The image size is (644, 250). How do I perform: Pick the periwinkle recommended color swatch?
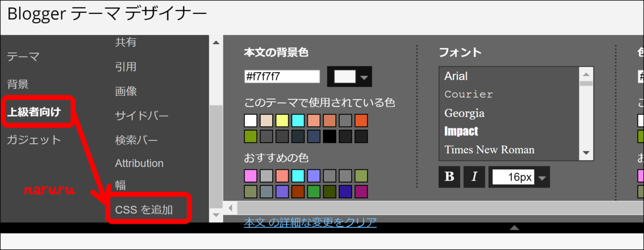314,176
